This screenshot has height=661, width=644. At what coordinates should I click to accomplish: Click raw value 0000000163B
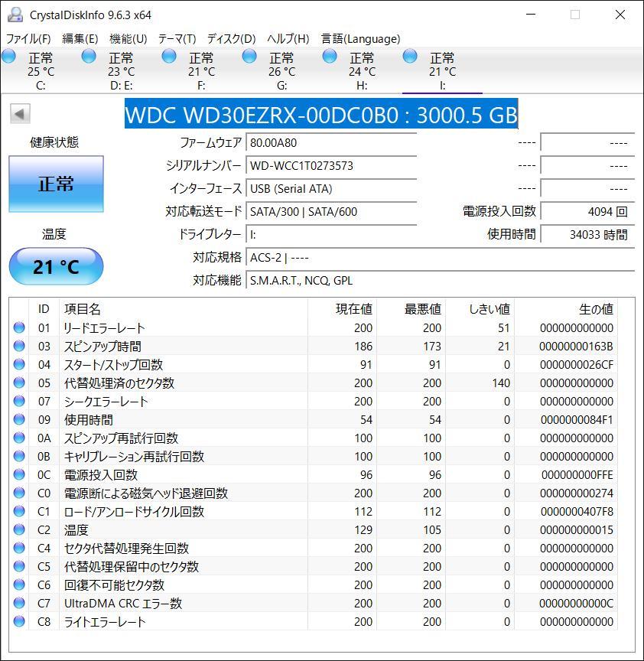tap(576, 347)
